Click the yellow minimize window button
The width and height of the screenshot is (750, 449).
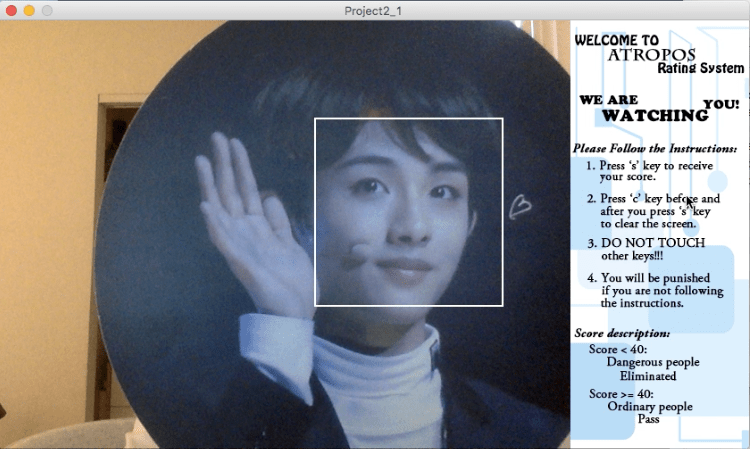tap(29, 9)
